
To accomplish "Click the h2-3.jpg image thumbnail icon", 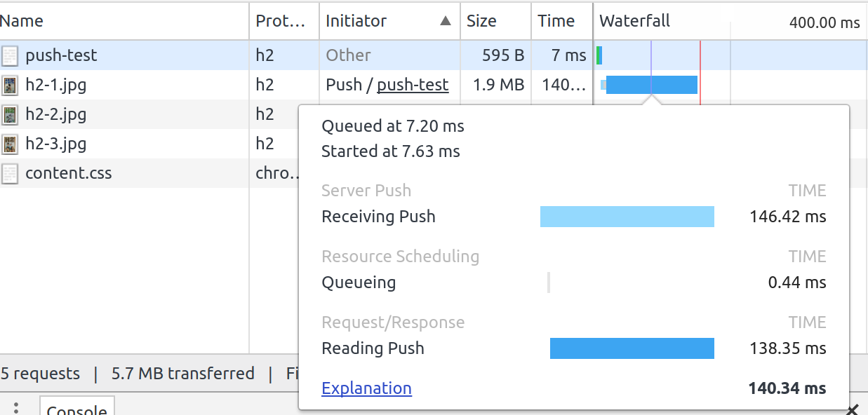I will pos(10,144).
